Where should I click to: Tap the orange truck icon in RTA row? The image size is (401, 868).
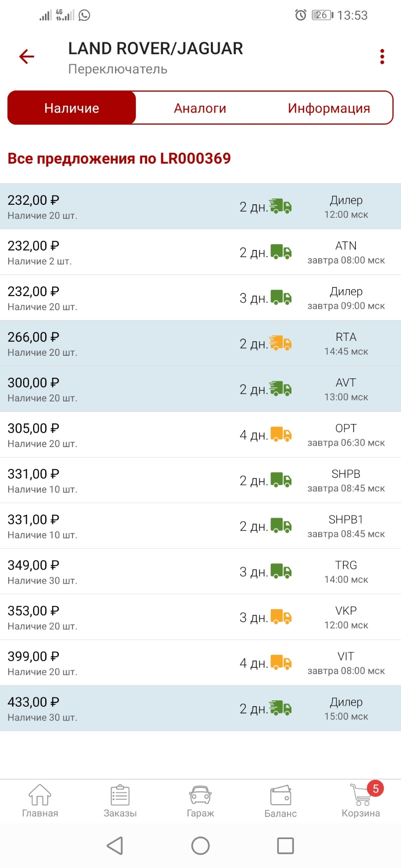click(281, 344)
